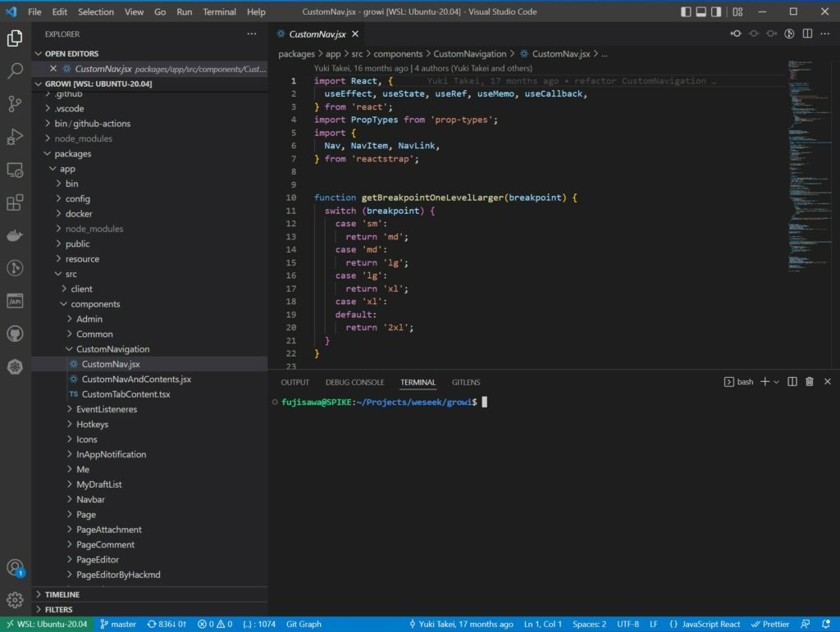
Task: Open the Terminal menu
Action: pos(219,12)
